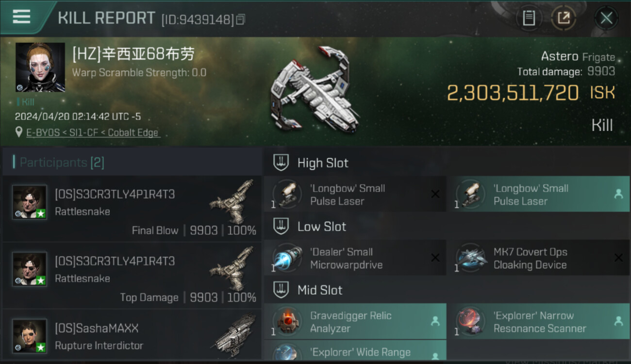
Task: Collapse the High Slot section
Action: point(281,163)
